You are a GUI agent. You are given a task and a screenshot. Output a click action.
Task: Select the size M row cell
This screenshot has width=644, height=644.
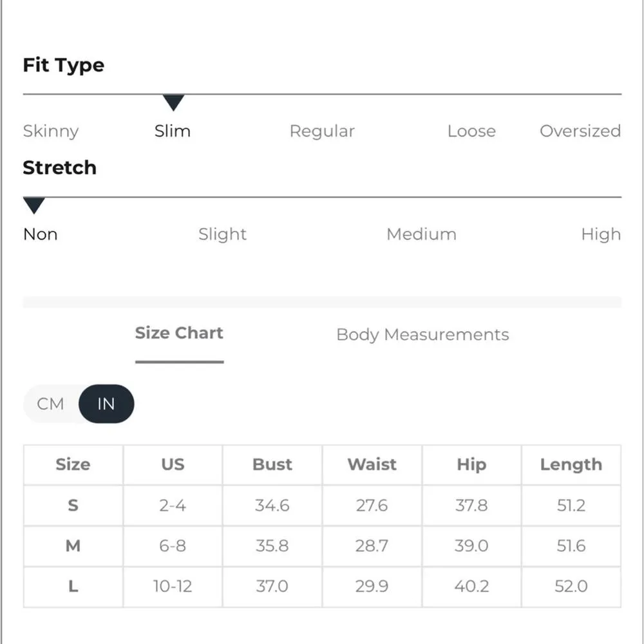73,546
